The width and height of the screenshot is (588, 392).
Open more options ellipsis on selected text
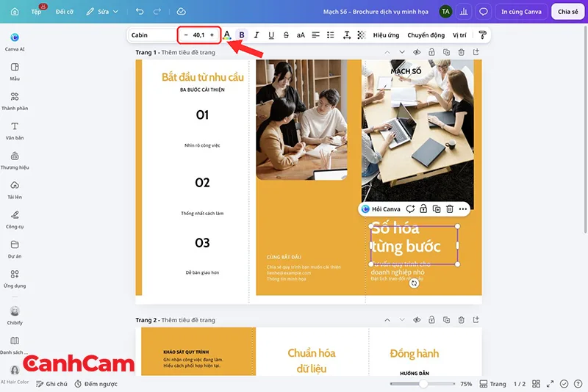(463, 209)
